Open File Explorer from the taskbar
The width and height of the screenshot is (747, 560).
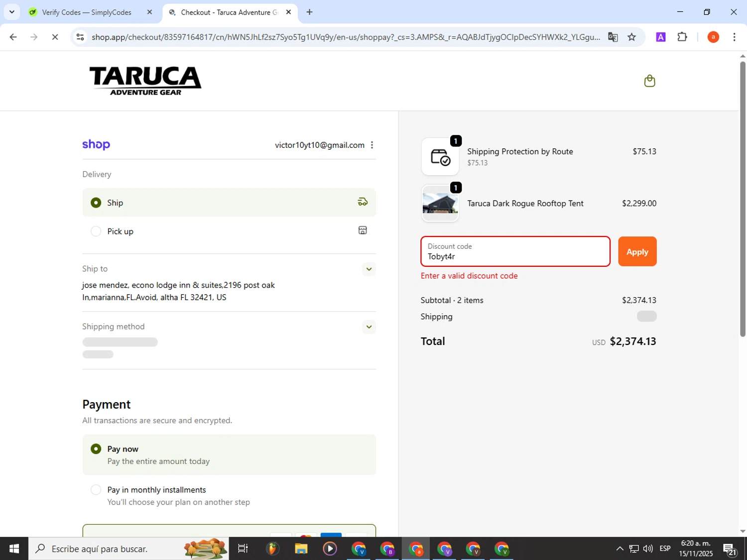(x=301, y=549)
